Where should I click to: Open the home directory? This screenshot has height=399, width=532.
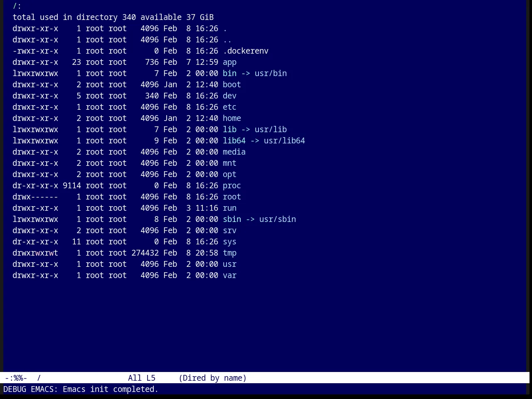[x=232, y=118]
